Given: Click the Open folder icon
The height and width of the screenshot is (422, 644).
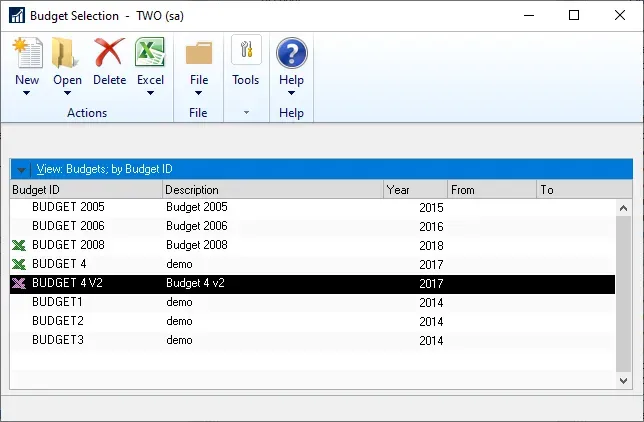Looking at the screenshot, I should point(67,53).
